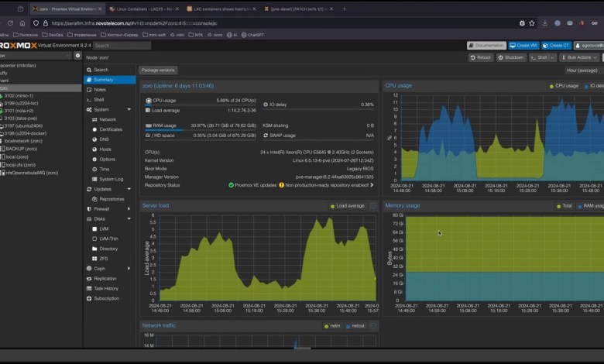This screenshot has height=364, width=604.
Task: Click the Directory folder icon
Action: tap(94, 249)
